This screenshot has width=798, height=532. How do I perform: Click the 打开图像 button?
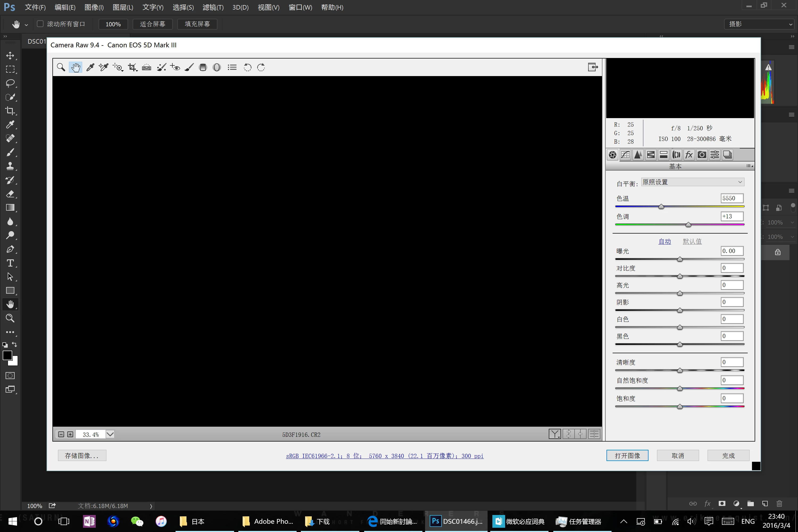pos(627,455)
